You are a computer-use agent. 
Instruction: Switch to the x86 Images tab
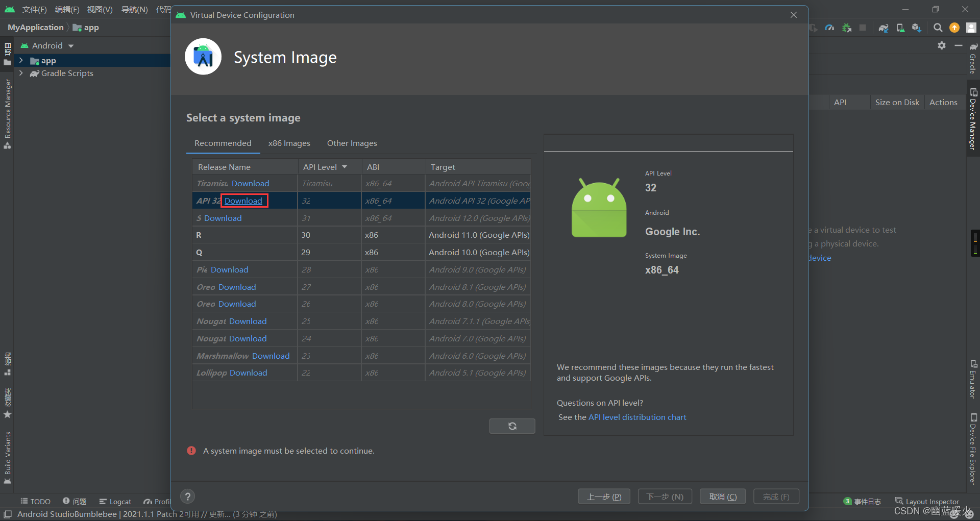pos(289,143)
